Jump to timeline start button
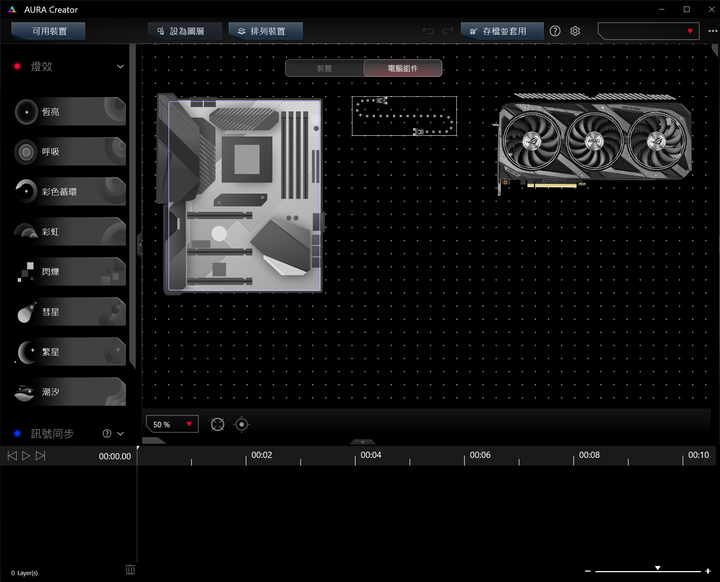The height and width of the screenshot is (582, 720). 12,455
